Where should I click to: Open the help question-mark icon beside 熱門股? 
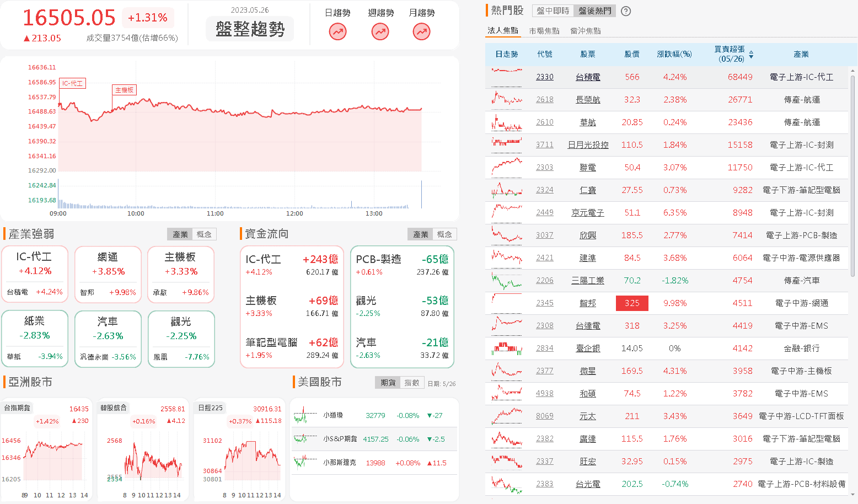click(626, 11)
